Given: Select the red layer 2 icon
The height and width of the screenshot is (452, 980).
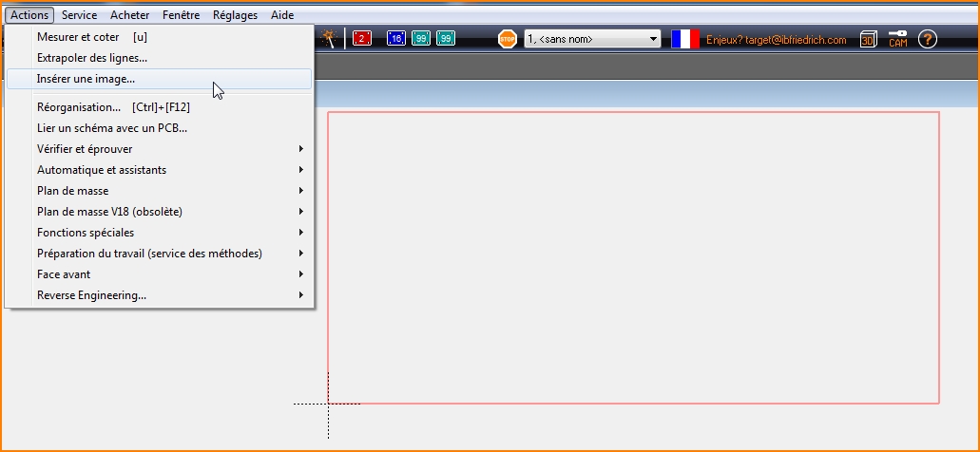Looking at the screenshot, I should pos(361,39).
